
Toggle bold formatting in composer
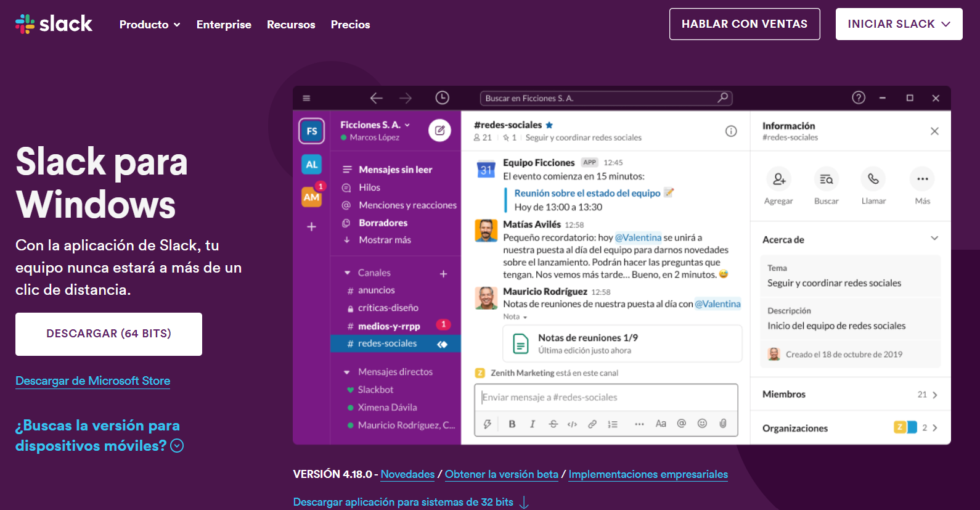512,424
